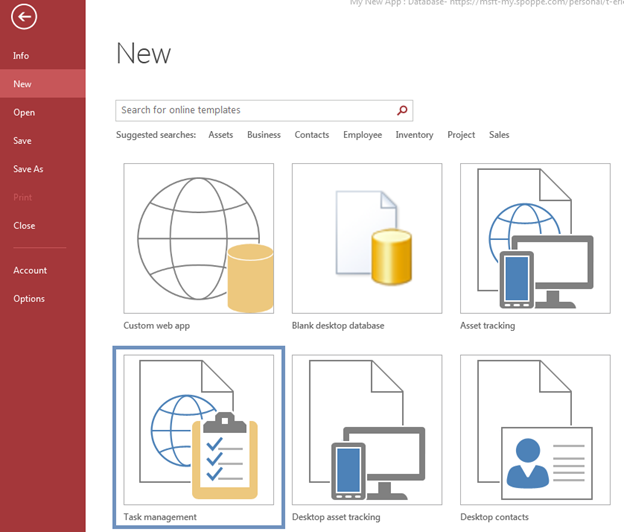Click the Sales suggested search link
The height and width of the screenshot is (532, 624).
499,135
